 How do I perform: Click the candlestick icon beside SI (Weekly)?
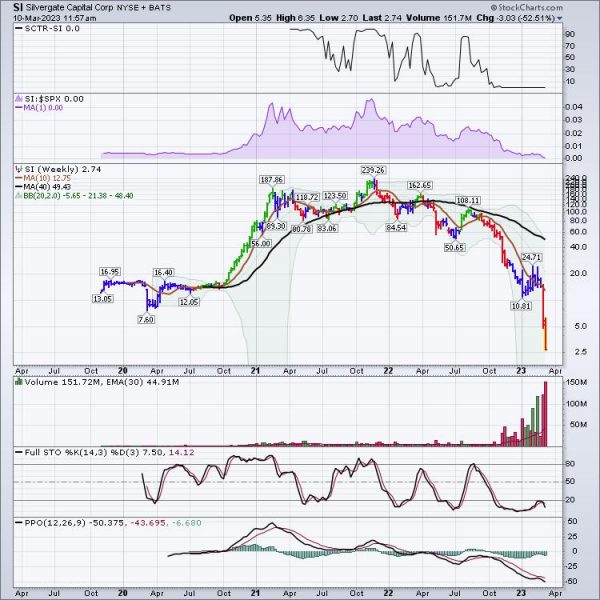[x=18, y=169]
